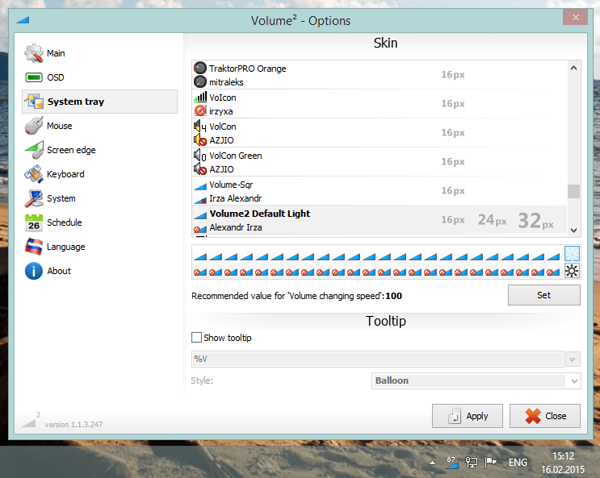Click the Set button for changing speed
This screenshot has height=478, width=600.
point(544,295)
